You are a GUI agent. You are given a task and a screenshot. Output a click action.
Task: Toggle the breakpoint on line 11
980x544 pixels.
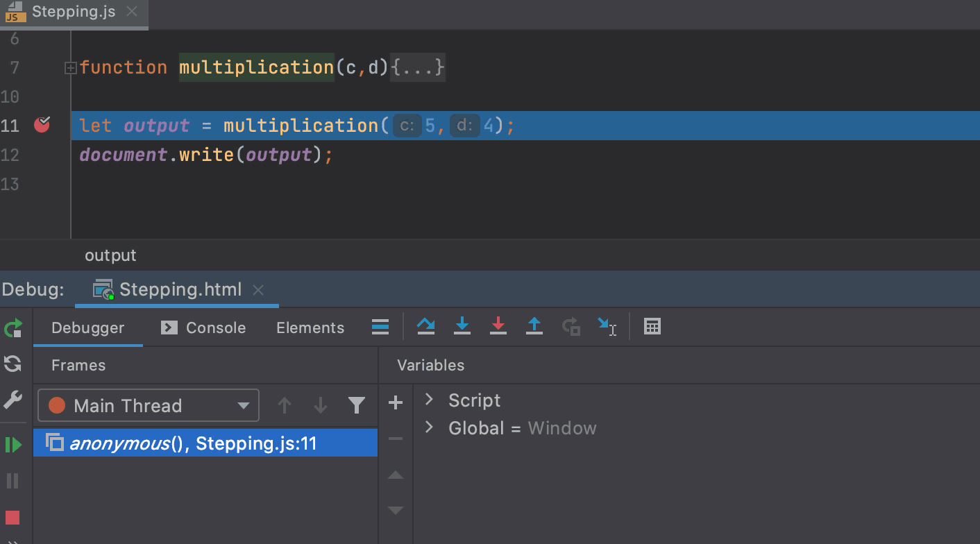(x=42, y=125)
